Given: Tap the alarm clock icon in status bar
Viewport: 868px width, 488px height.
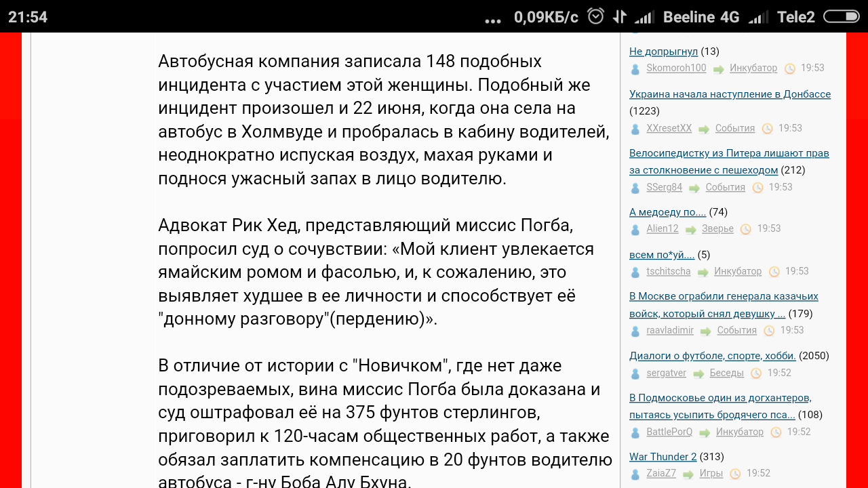Looking at the screenshot, I should [x=595, y=16].
